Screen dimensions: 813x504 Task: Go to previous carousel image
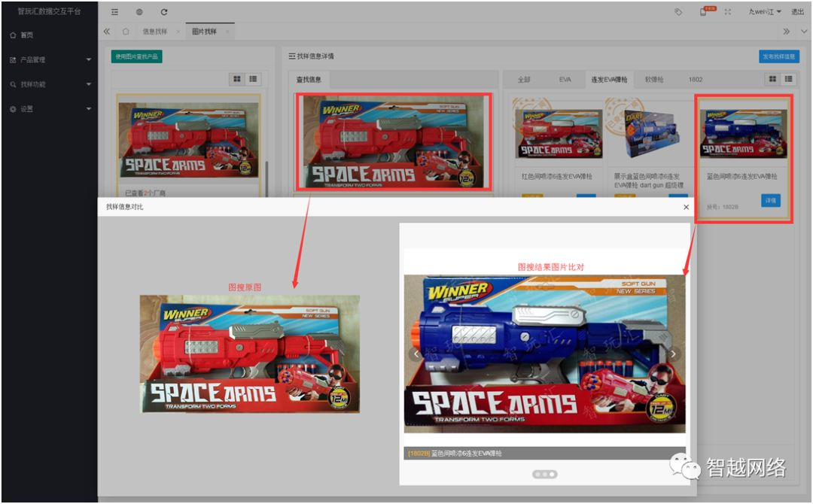[x=416, y=354]
